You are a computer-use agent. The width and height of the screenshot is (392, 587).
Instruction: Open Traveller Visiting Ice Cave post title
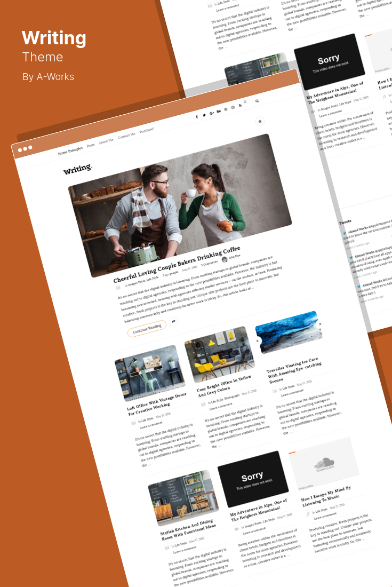coord(294,369)
